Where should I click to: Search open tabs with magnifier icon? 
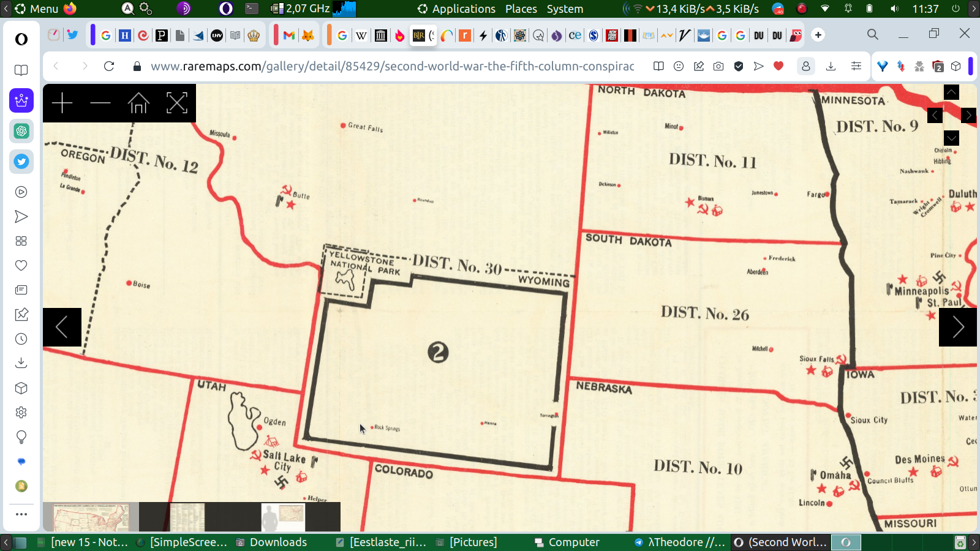(x=873, y=34)
